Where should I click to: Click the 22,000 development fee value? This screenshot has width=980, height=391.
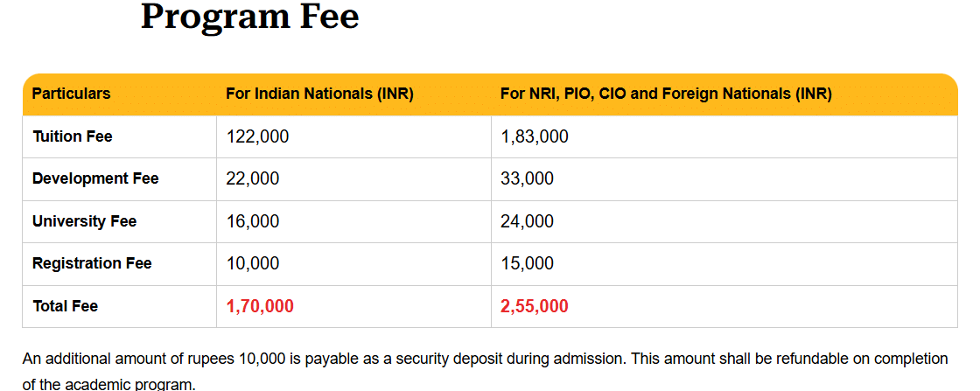(253, 178)
